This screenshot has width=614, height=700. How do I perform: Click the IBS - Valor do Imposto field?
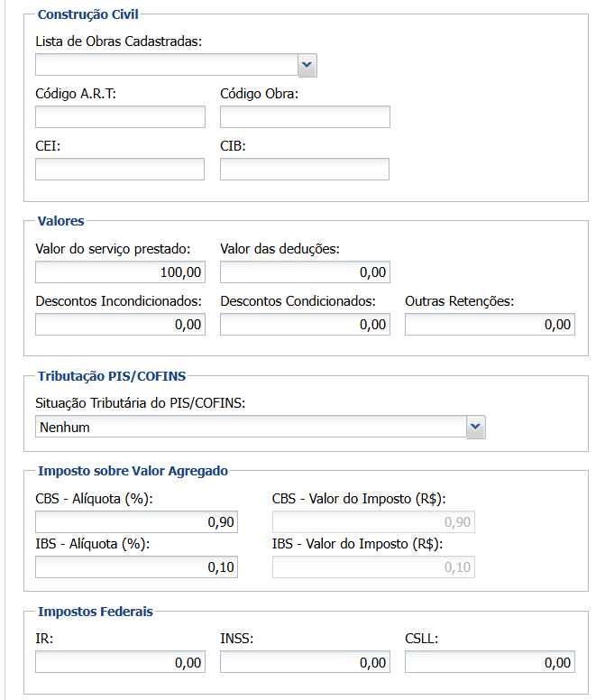(x=373, y=566)
